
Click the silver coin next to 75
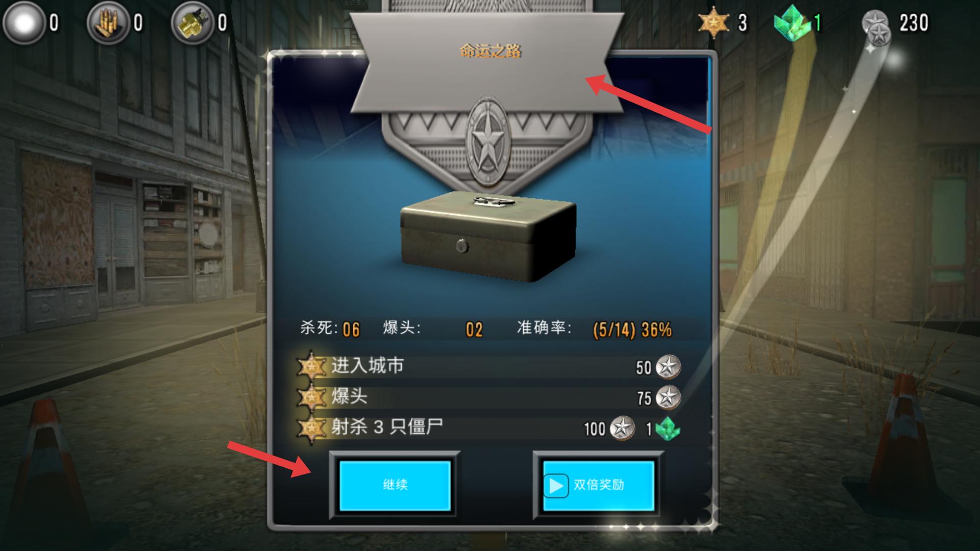(668, 397)
